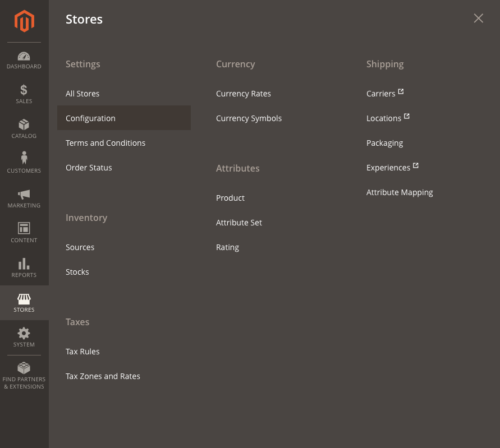Open the Marketing megaphone icon

click(24, 194)
